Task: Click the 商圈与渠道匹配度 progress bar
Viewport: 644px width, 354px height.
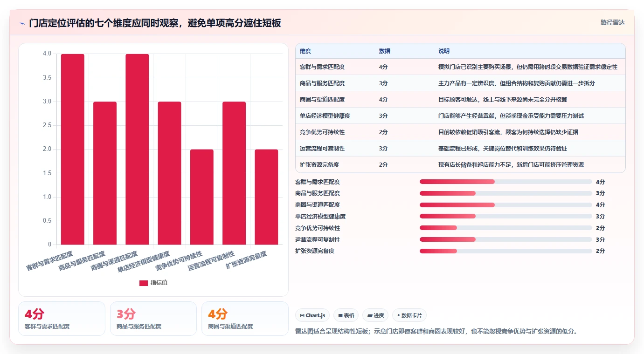Action: pos(506,205)
